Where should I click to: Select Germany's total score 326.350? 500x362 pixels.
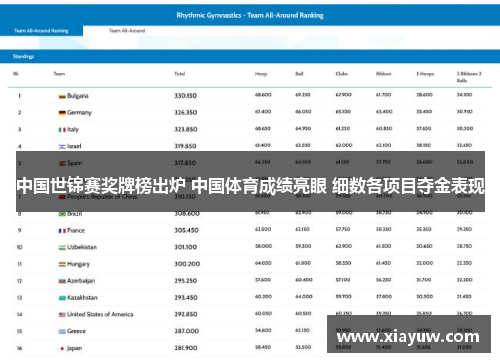click(x=186, y=113)
